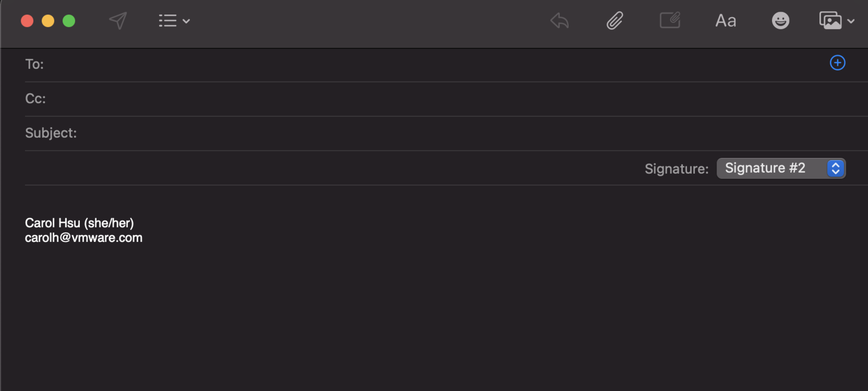The width and height of the screenshot is (868, 391).
Task: Click into the To: recipient field
Action: (x=424, y=64)
